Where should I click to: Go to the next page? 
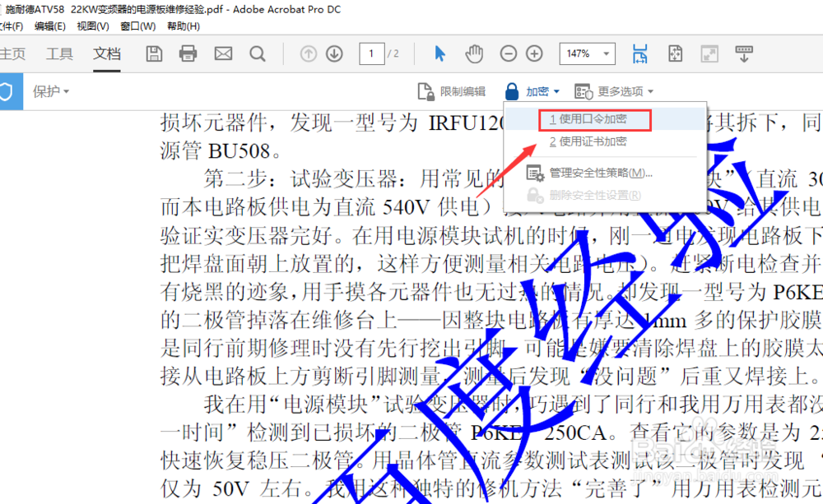pyautogui.click(x=334, y=53)
